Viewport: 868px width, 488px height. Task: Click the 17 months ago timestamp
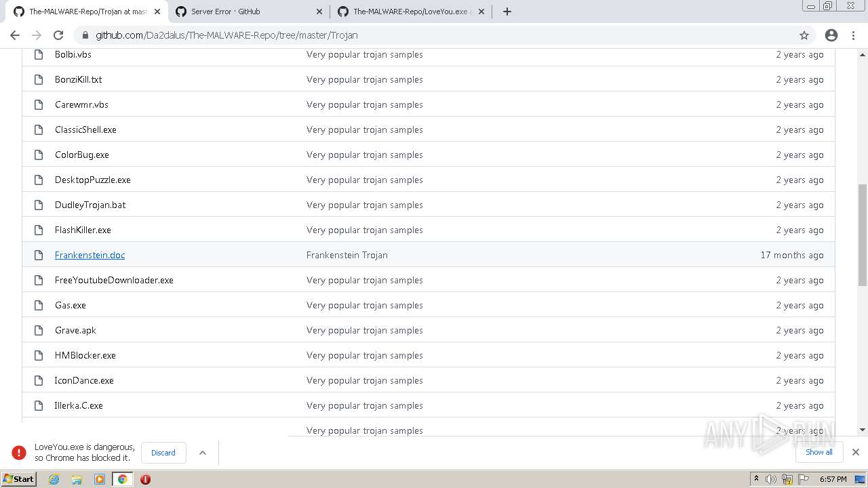click(x=792, y=255)
